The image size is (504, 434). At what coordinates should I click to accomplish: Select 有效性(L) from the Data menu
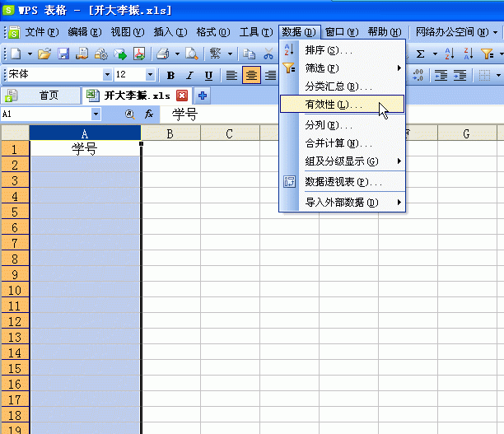pyautogui.click(x=342, y=104)
